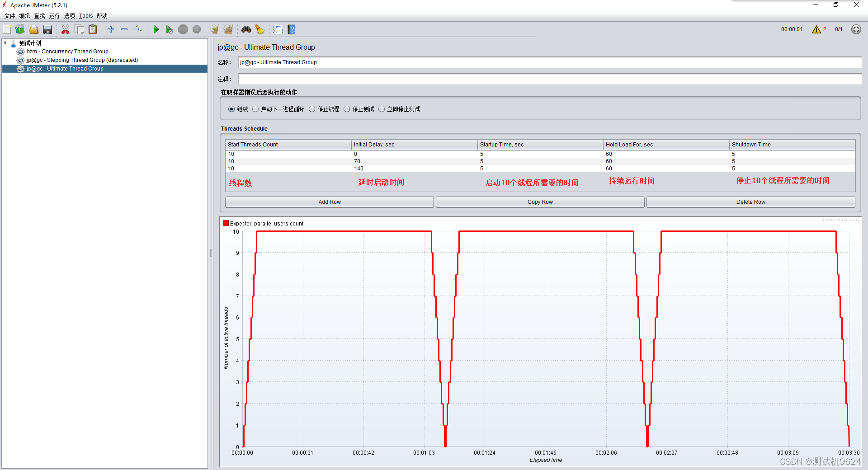Click Initial Delay cell with value 140
The height and width of the screenshot is (470, 868).
415,169
